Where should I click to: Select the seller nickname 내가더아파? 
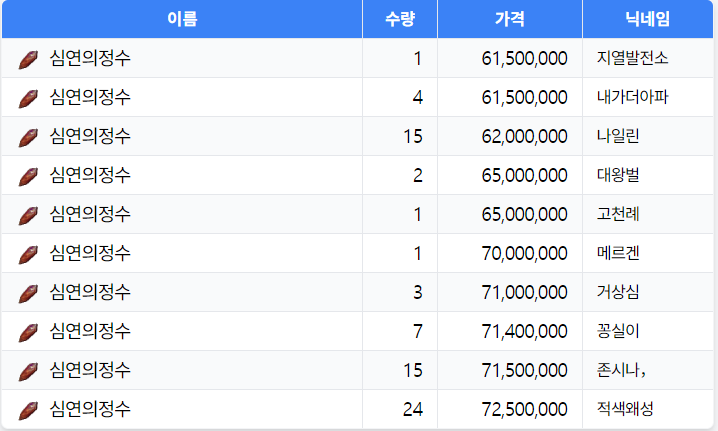coord(632,97)
